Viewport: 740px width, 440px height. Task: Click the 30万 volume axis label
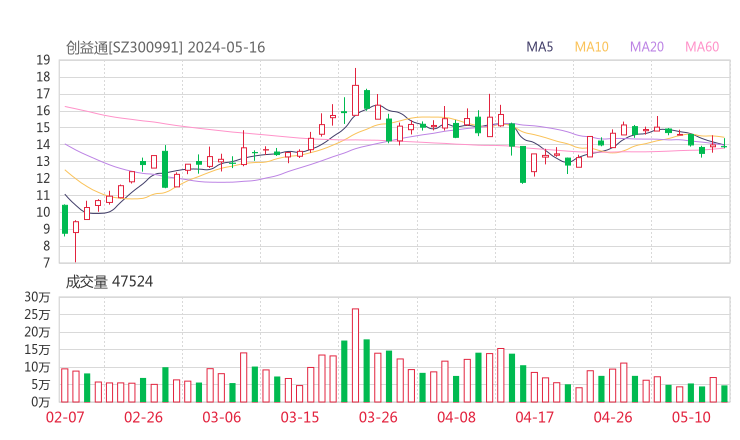point(37,297)
